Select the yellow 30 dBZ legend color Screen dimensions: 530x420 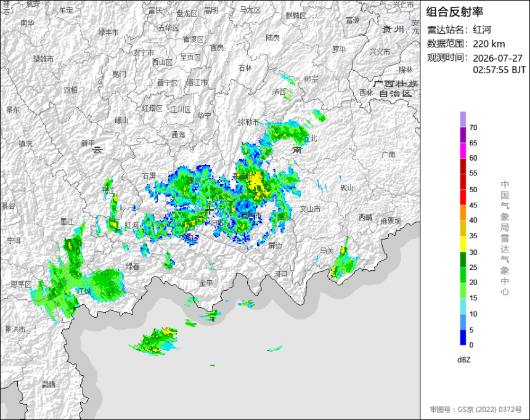click(x=463, y=244)
